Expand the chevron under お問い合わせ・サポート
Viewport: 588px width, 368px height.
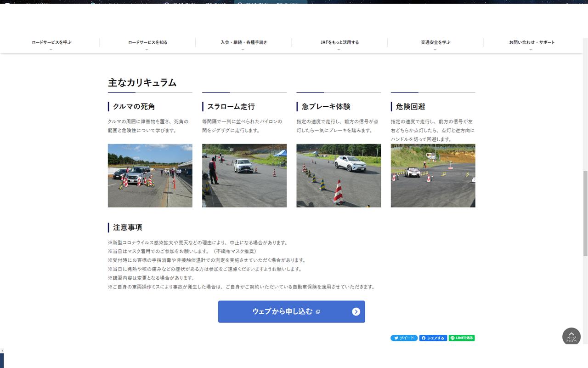click(x=531, y=50)
